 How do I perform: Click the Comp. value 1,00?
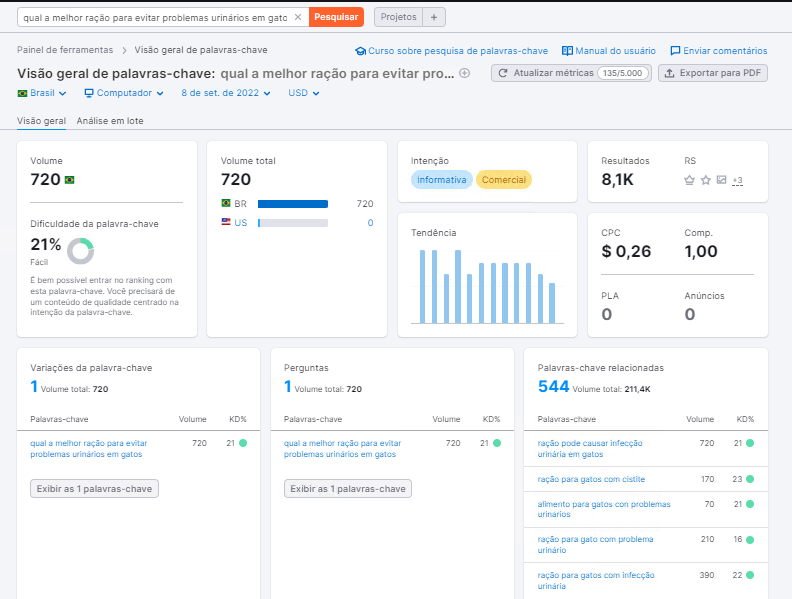coord(701,251)
